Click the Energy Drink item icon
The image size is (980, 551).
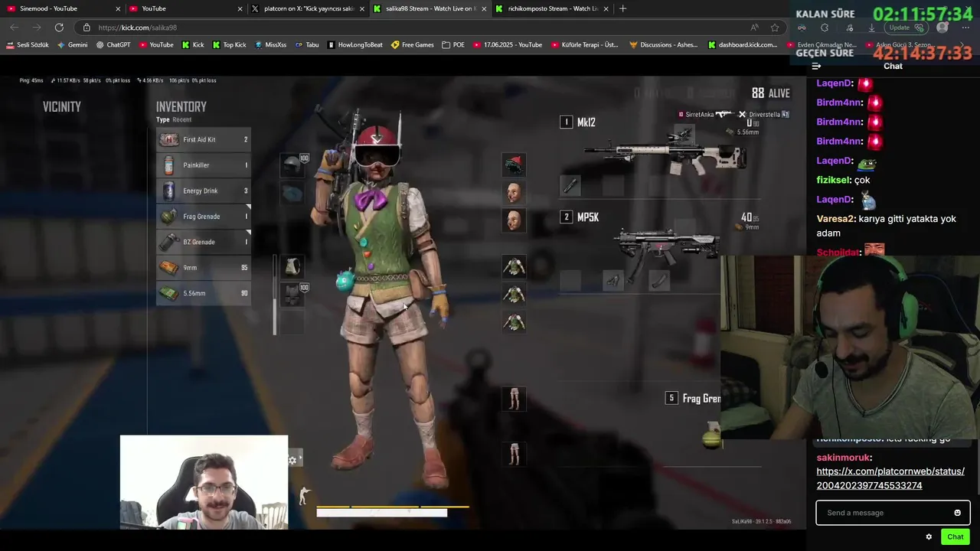[x=168, y=191]
